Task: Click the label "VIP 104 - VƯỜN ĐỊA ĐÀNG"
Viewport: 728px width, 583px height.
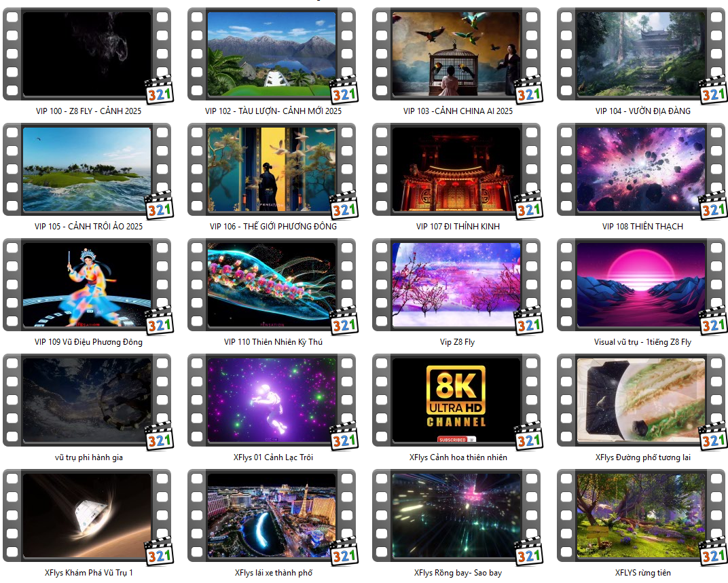Action: click(x=643, y=111)
